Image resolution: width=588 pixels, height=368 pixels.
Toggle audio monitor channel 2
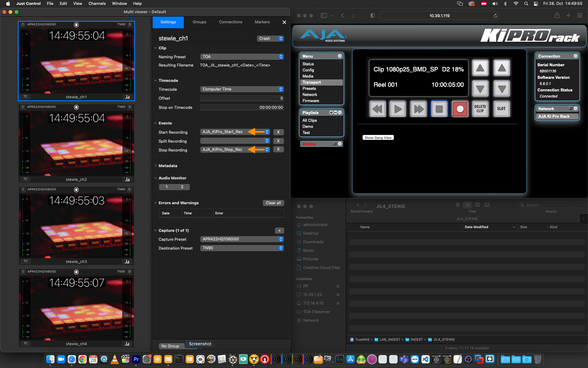click(182, 187)
